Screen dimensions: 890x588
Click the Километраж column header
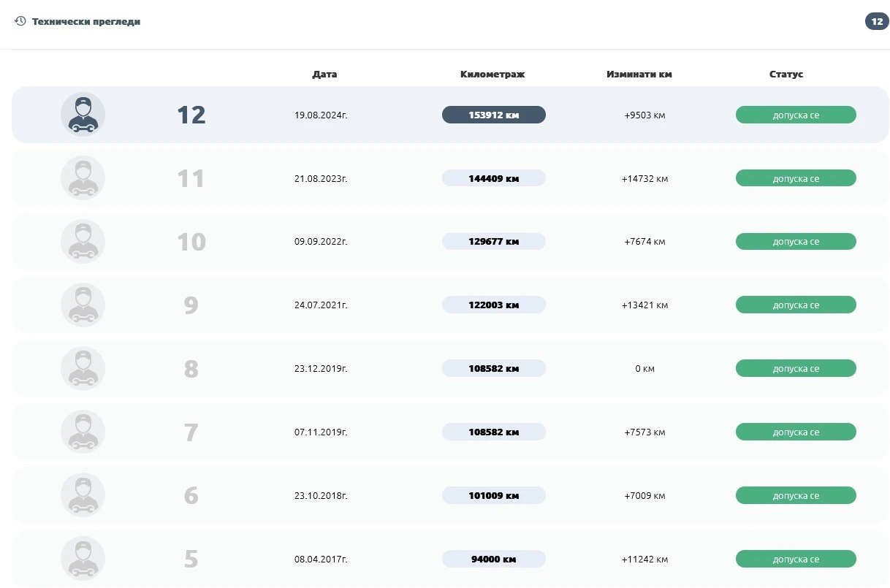click(492, 75)
